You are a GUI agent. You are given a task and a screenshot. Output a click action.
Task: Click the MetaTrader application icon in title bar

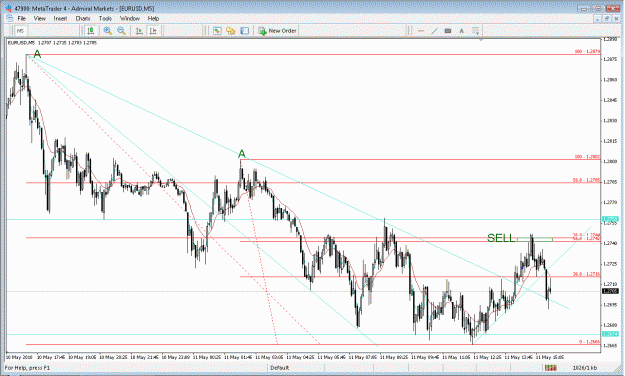pyautogui.click(x=8, y=8)
